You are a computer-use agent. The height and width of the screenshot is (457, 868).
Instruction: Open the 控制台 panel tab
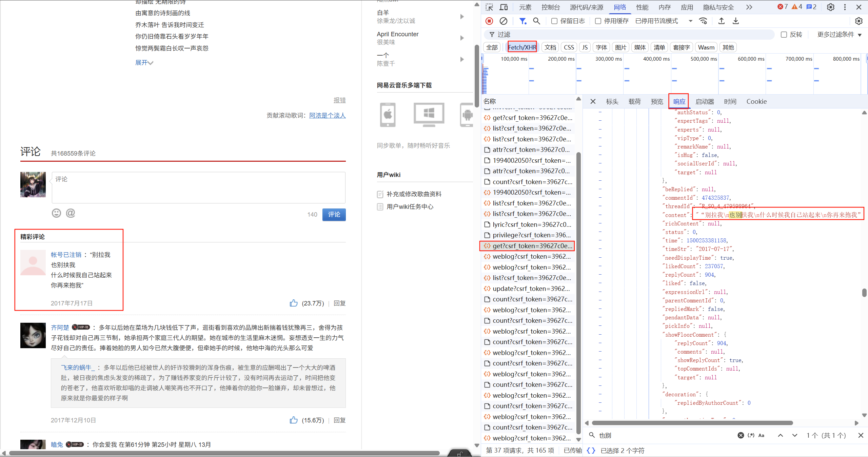coord(551,7)
